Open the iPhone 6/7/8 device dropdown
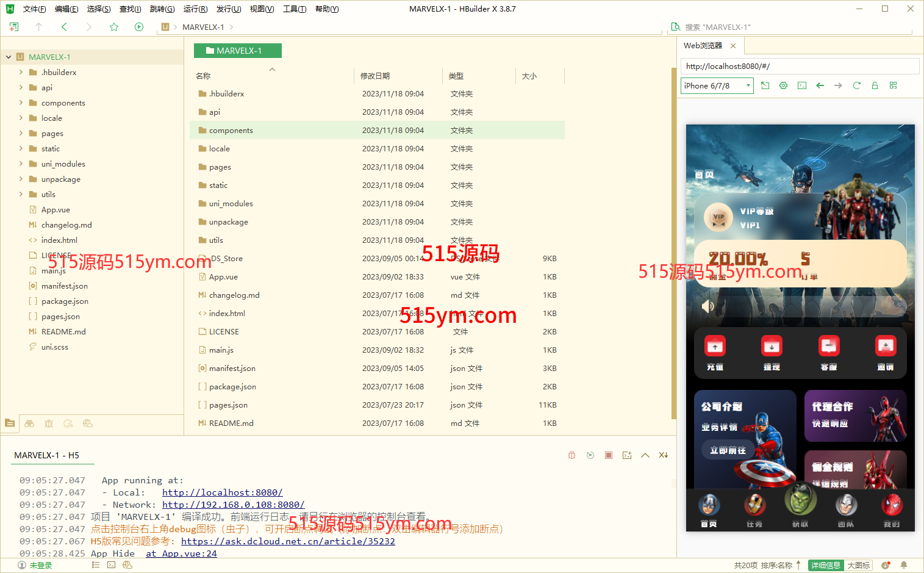Image resolution: width=924 pixels, height=573 pixels. pyautogui.click(x=717, y=86)
